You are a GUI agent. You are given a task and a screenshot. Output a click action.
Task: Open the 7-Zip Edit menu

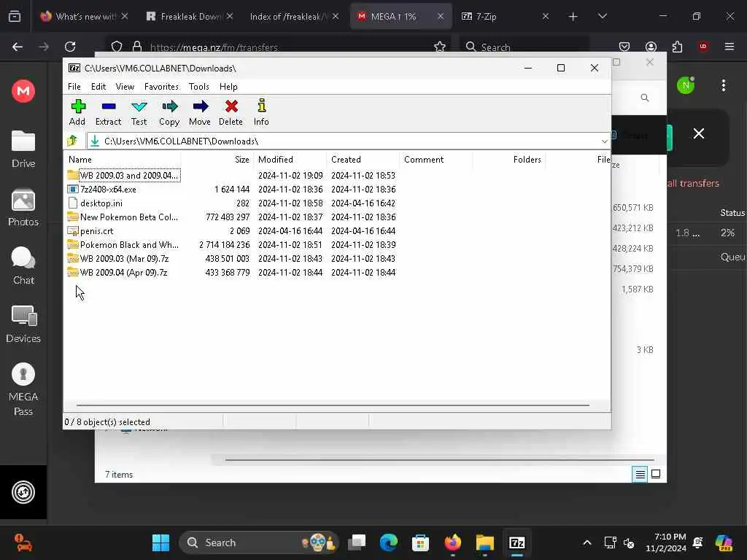(98, 87)
